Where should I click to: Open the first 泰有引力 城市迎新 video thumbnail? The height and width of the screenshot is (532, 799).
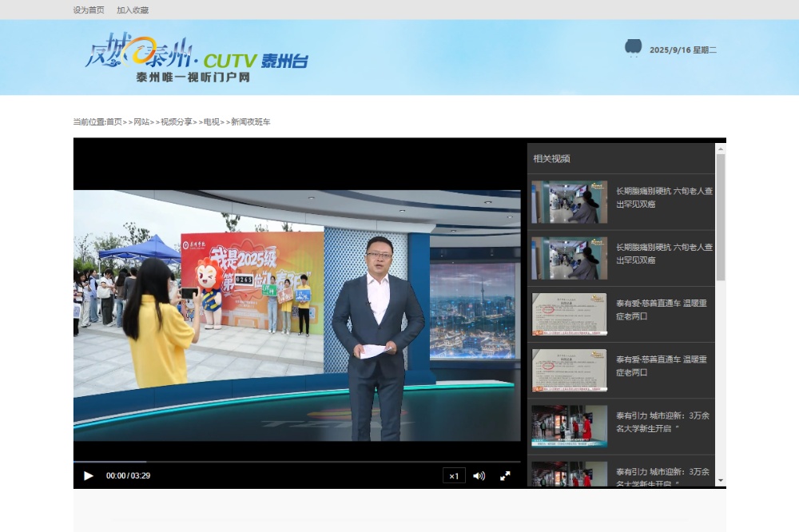pos(569,426)
